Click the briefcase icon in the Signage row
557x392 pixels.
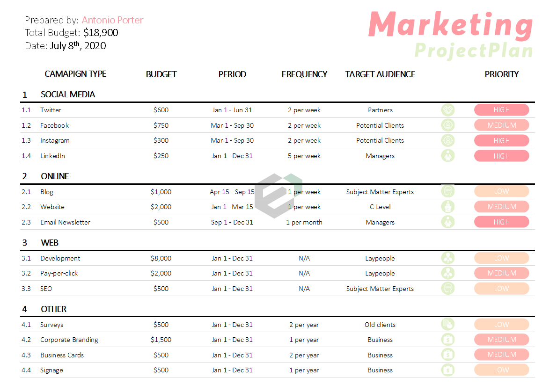pos(448,370)
